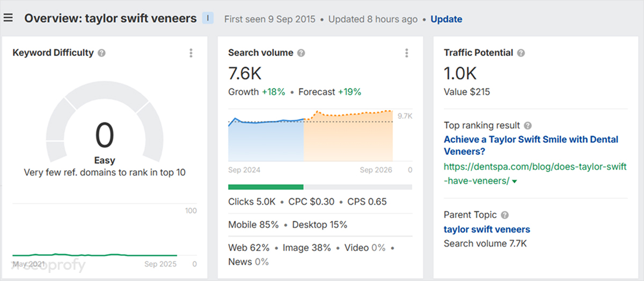644x281 pixels.
Task: Expand the dropdown arrow after the dentspa URL
Action: [515, 182]
